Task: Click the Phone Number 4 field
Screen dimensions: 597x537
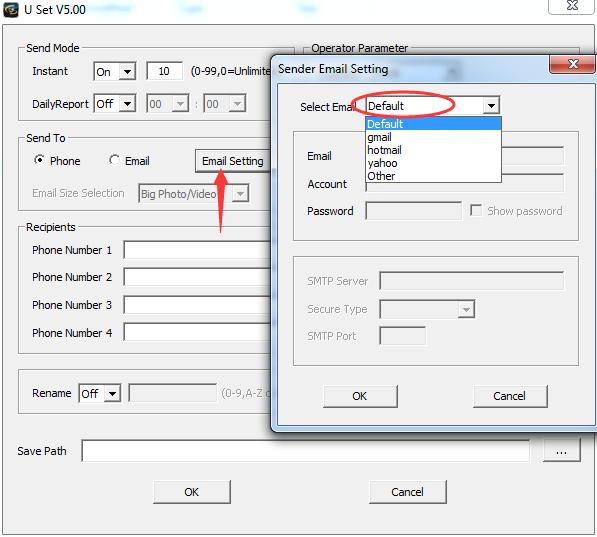Action: click(x=197, y=332)
